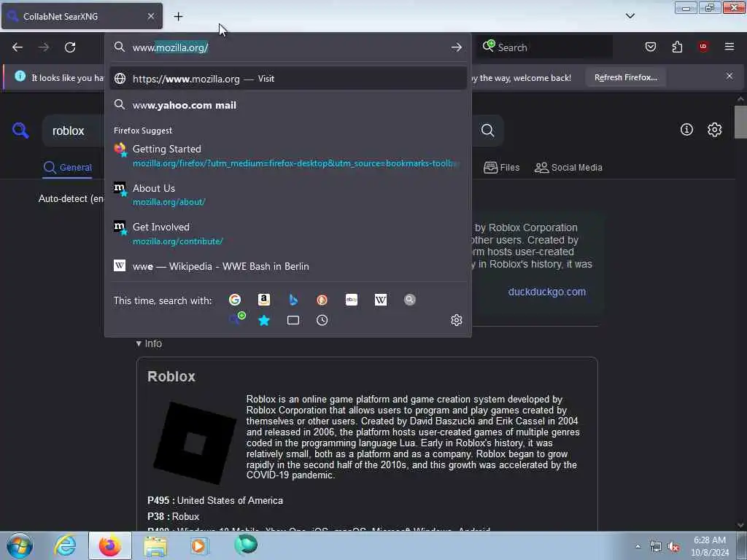The height and width of the screenshot is (560, 747).
Task: Follow the duckduckgo.com link
Action: pyautogui.click(x=547, y=292)
